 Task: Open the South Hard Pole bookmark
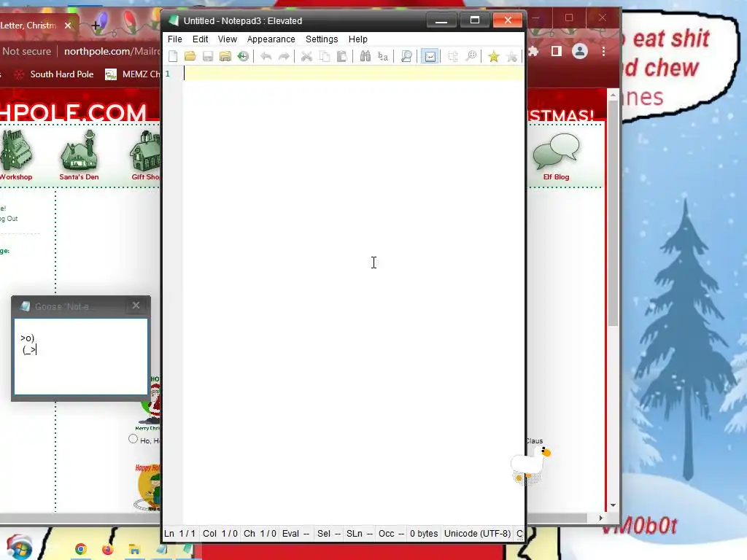click(x=54, y=74)
